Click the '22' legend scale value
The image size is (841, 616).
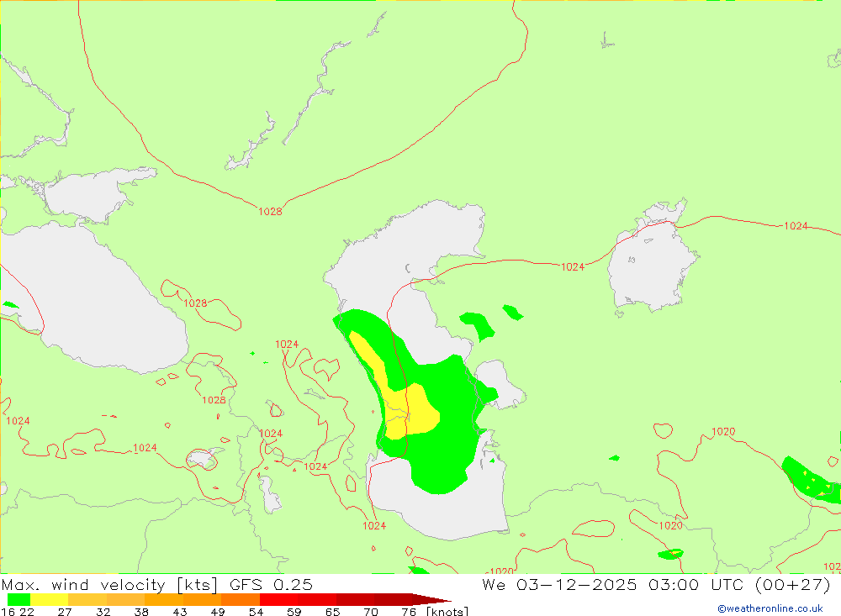pos(27,612)
